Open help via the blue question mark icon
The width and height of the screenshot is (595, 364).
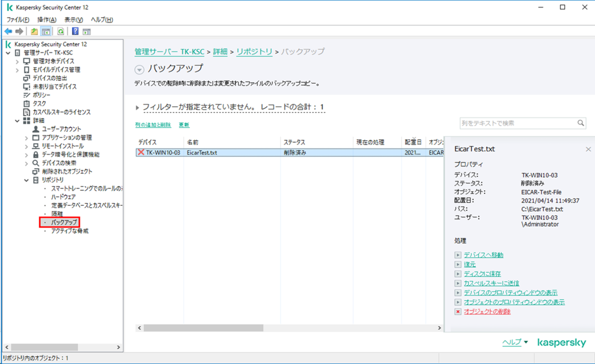(75, 31)
